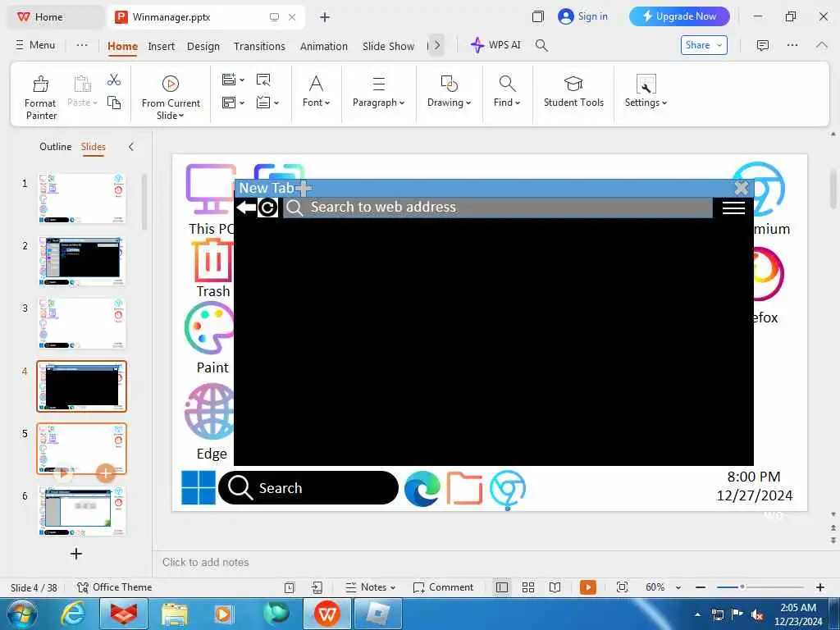
Task: Click Office Theme in the status bar
Action: [x=114, y=587]
